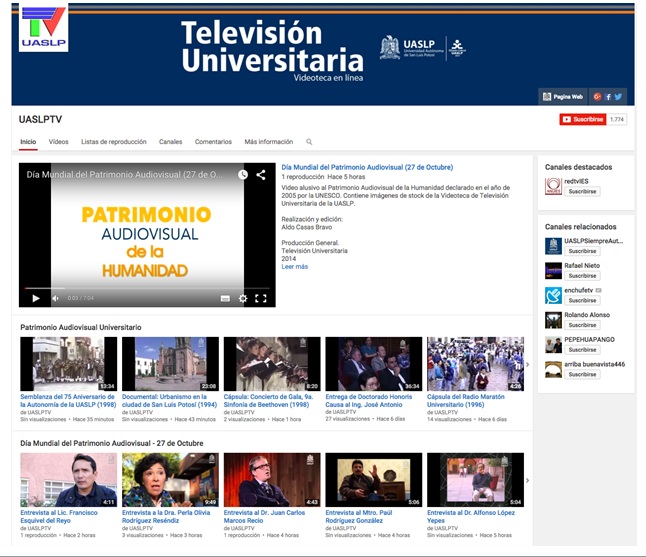646x557 pixels.
Task: Switch to the Videos tab
Action: [x=59, y=142]
